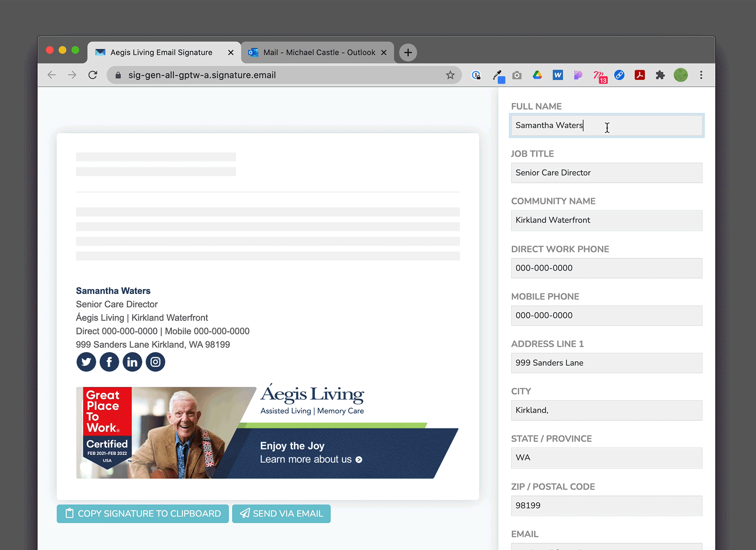
Task: Bookmark this page with the star icon
Action: click(x=450, y=75)
